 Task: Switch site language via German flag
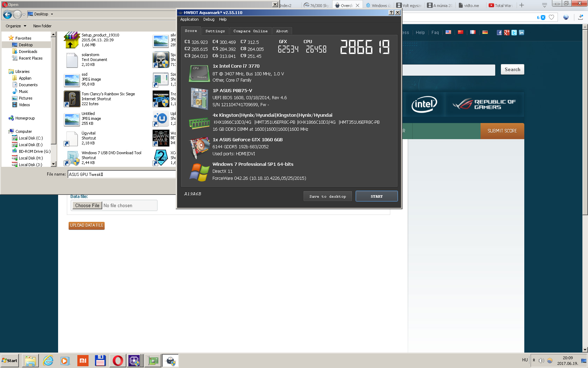click(x=485, y=32)
